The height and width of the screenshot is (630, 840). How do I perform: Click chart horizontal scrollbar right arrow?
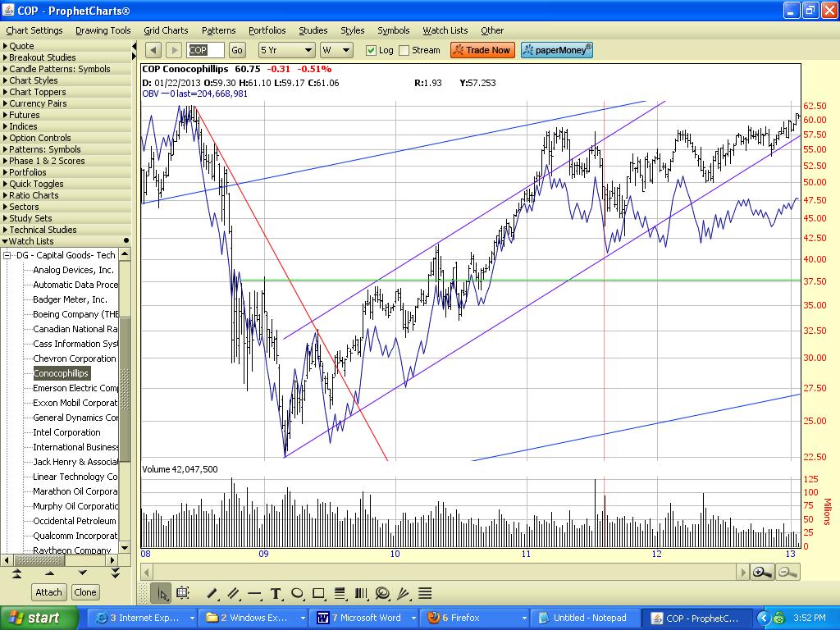coord(742,572)
